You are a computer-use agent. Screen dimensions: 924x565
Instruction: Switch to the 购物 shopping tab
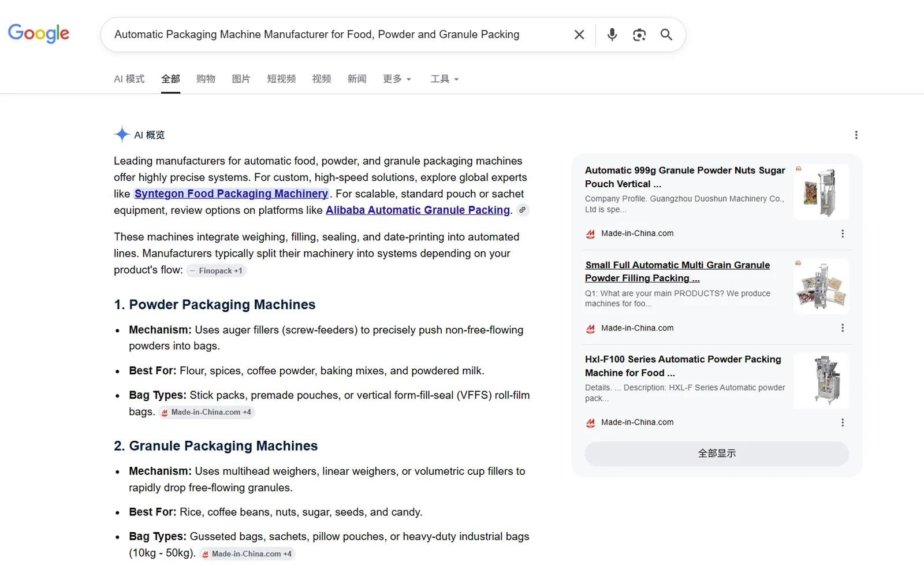click(x=206, y=79)
